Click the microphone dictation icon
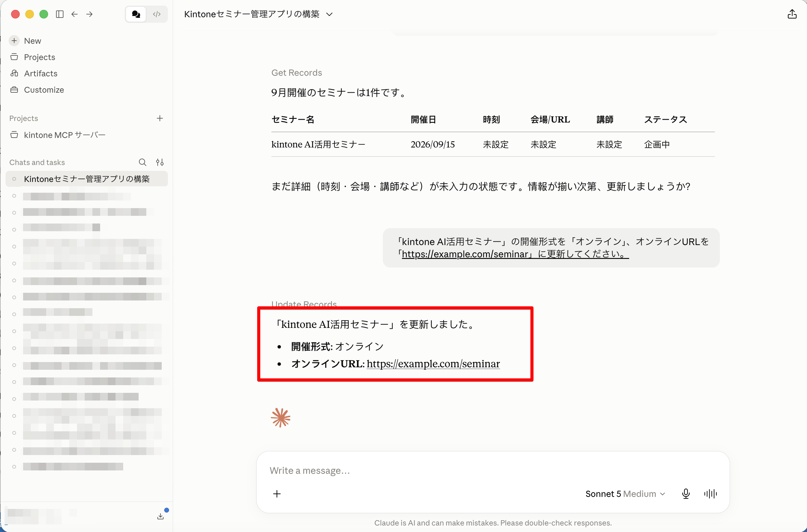Viewport: 807px width, 532px height. [x=686, y=494]
